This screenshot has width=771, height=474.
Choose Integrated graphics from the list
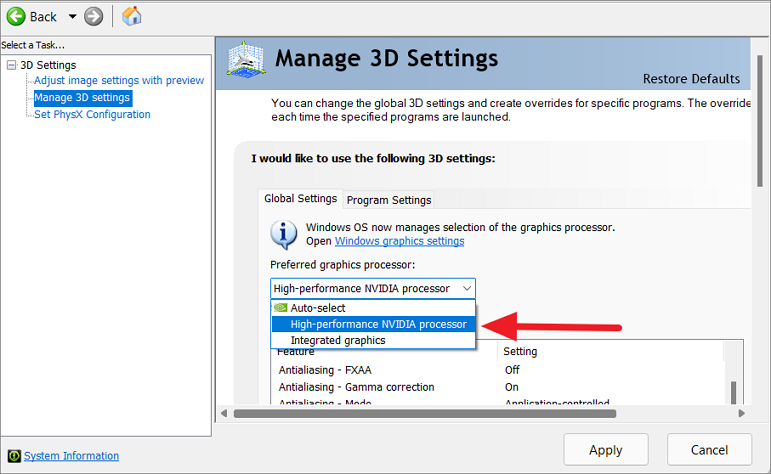click(x=373, y=340)
